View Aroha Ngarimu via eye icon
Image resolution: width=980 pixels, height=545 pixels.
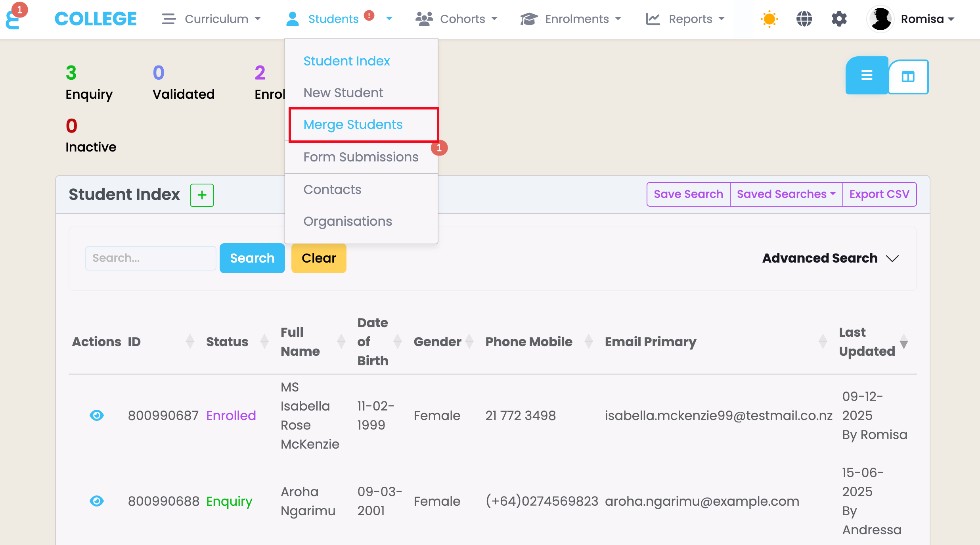[x=97, y=501]
